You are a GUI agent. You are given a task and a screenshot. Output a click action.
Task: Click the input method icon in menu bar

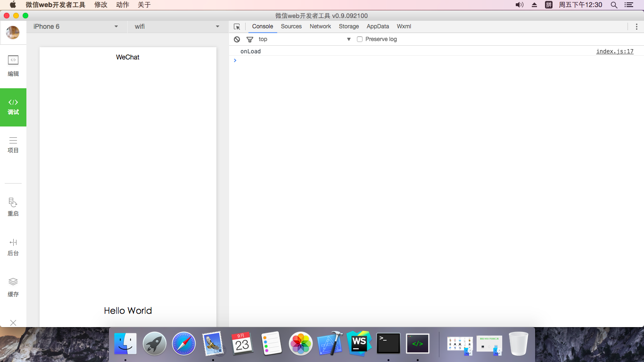click(549, 5)
